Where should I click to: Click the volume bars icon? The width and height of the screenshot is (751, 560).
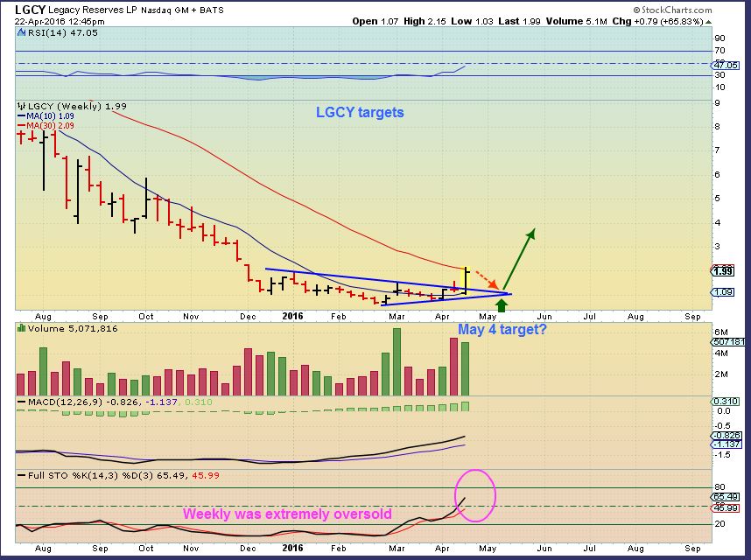pyautogui.click(x=22, y=329)
